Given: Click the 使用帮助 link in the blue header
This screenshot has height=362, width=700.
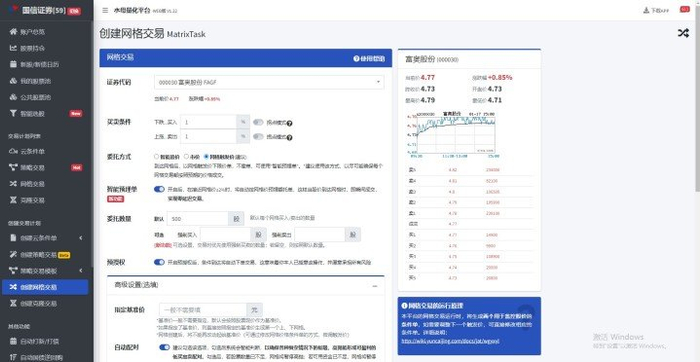Looking at the screenshot, I should [369, 58].
